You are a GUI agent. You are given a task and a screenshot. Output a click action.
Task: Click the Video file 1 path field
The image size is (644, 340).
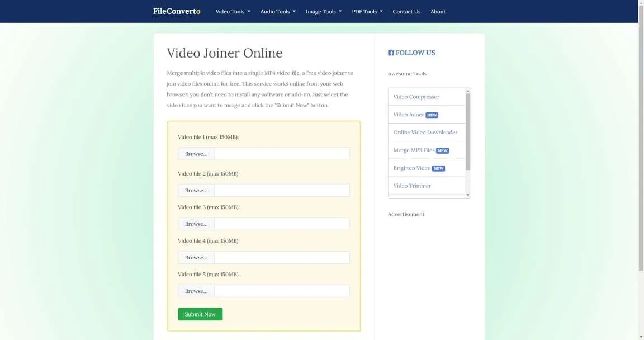(x=282, y=154)
